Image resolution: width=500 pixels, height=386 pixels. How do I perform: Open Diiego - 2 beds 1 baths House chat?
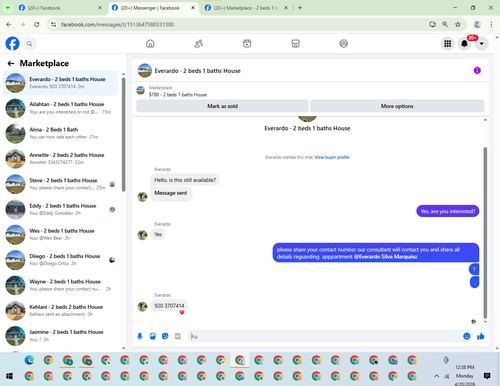pyautogui.click(x=60, y=260)
